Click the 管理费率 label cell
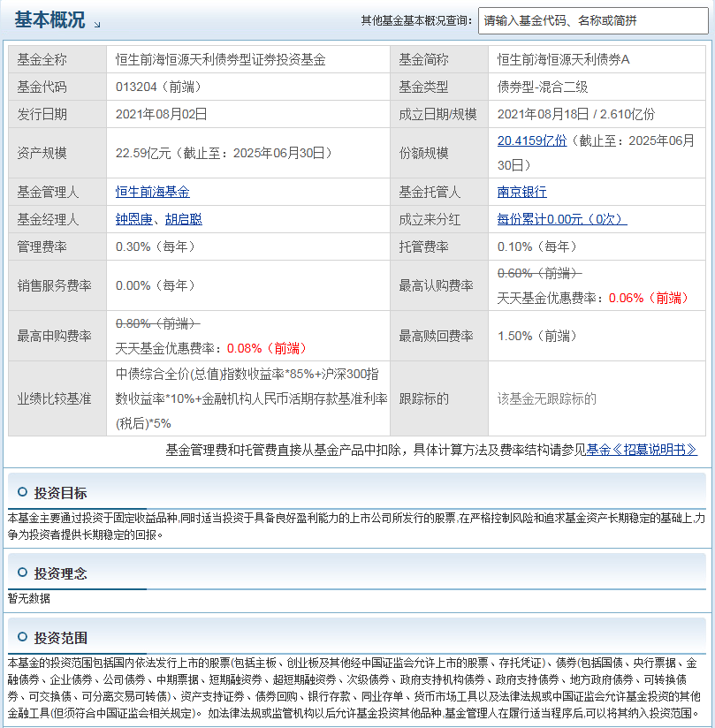The image size is (715, 728). (57, 246)
